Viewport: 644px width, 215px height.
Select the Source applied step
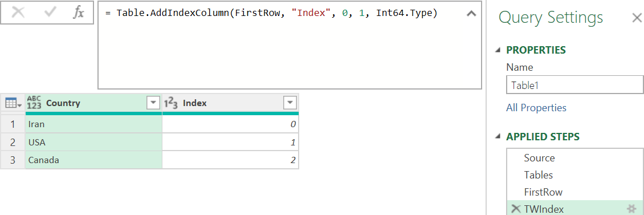click(575, 158)
